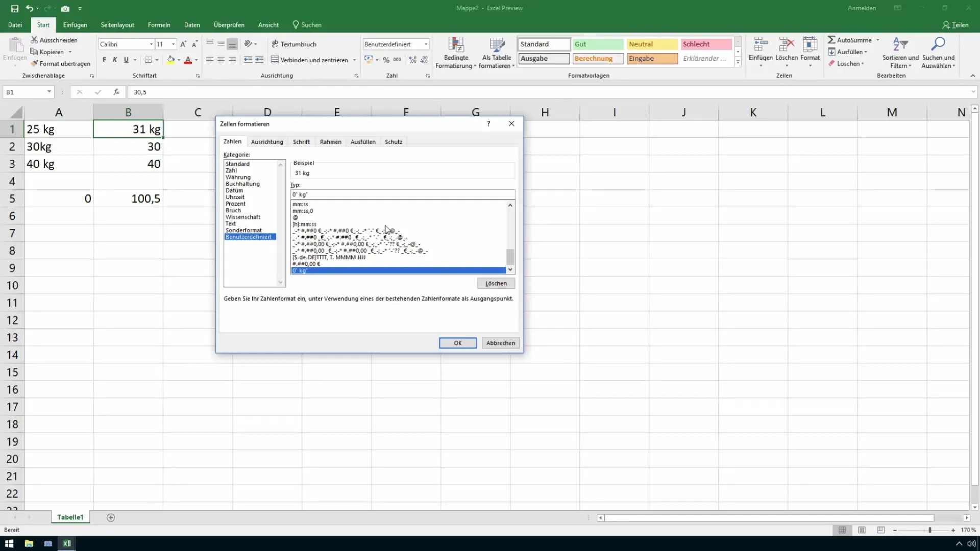Click the dialog Löschen button
Viewport: 980px width, 551px height.
(x=496, y=283)
